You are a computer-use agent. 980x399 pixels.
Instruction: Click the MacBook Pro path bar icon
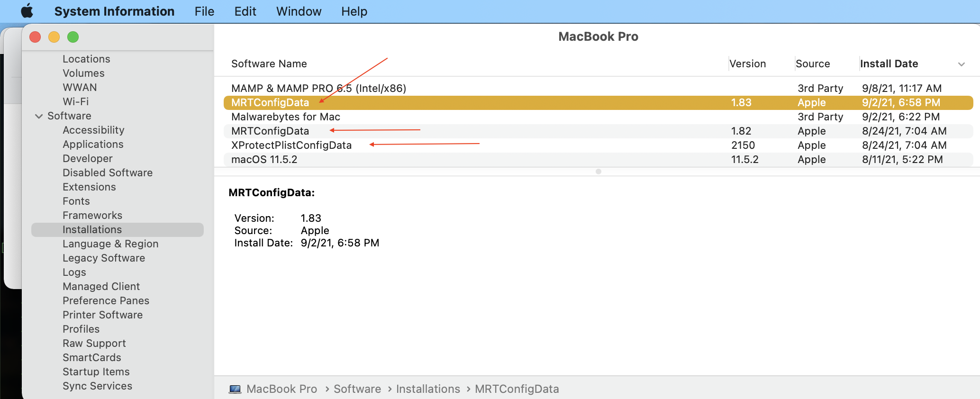[235, 389]
